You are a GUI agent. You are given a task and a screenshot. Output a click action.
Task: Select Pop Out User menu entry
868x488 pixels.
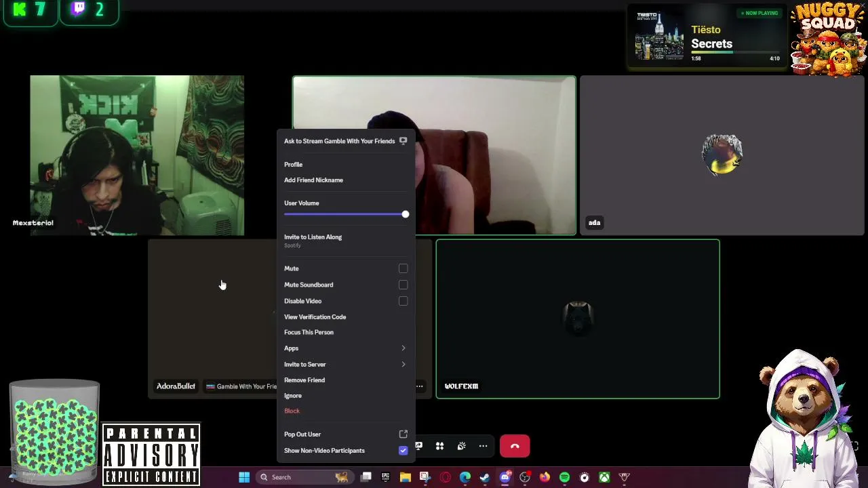(346, 434)
